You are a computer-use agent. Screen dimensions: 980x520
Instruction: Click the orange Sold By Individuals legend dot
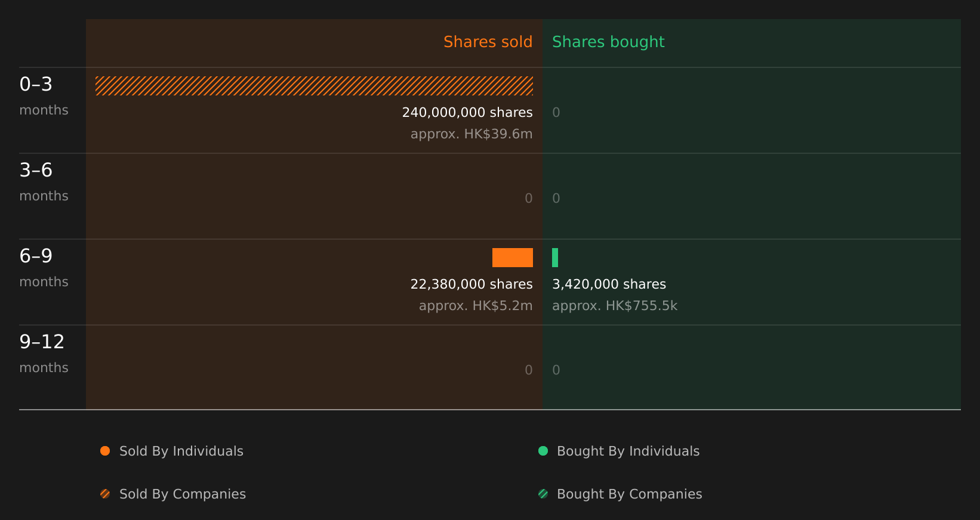coord(105,451)
